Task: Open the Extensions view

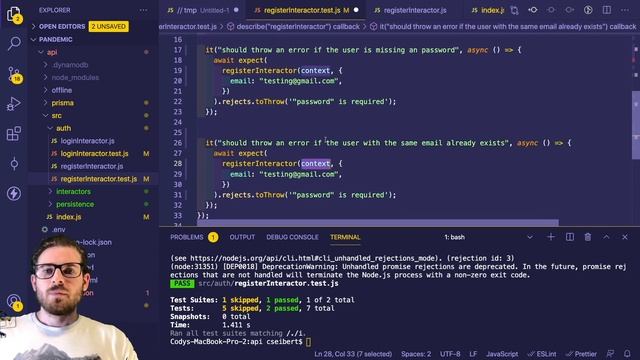Action: point(14,133)
